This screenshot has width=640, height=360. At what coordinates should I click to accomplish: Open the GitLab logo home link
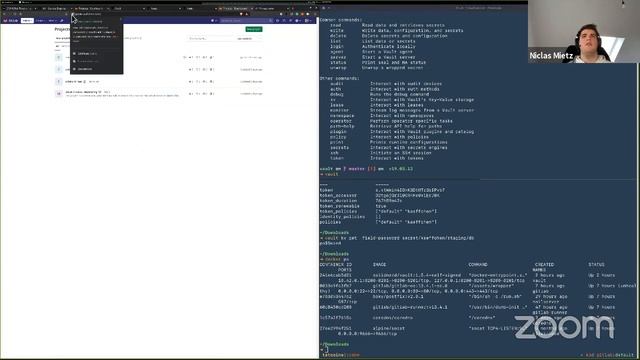point(10,20)
